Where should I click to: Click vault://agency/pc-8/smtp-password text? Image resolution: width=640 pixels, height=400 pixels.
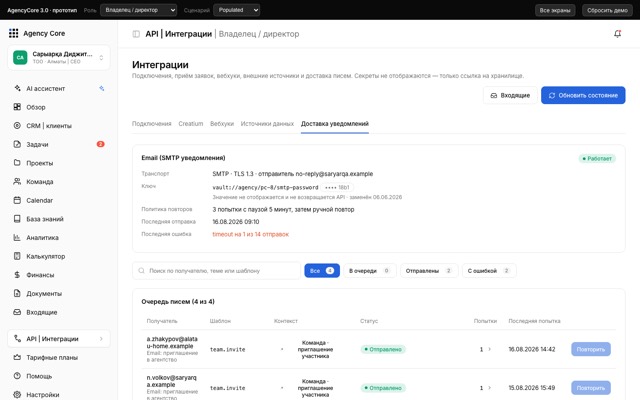pyautogui.click(x=265, y=187)
